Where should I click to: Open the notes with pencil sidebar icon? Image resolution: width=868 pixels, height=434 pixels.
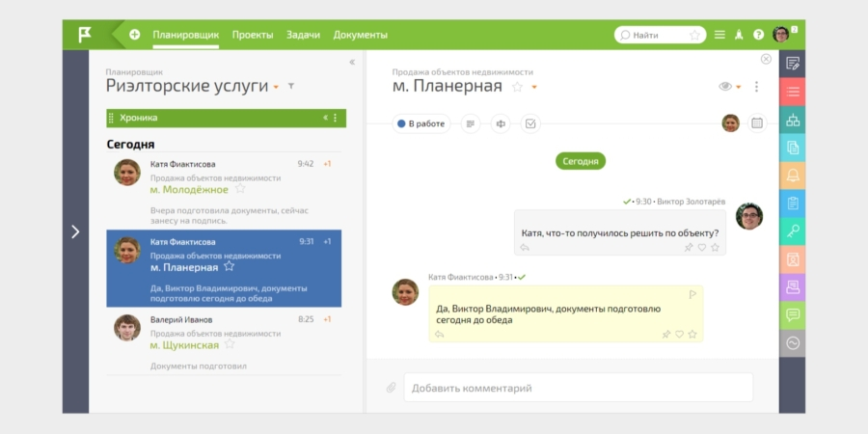click(x=793, y=64)
